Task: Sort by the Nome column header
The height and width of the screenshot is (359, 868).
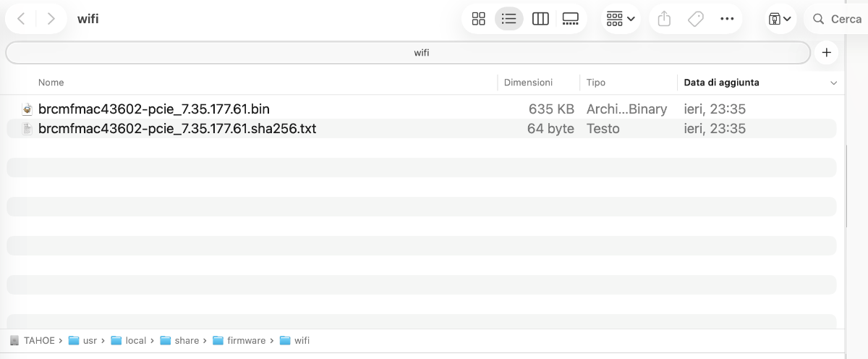Action: coord(51,83)
